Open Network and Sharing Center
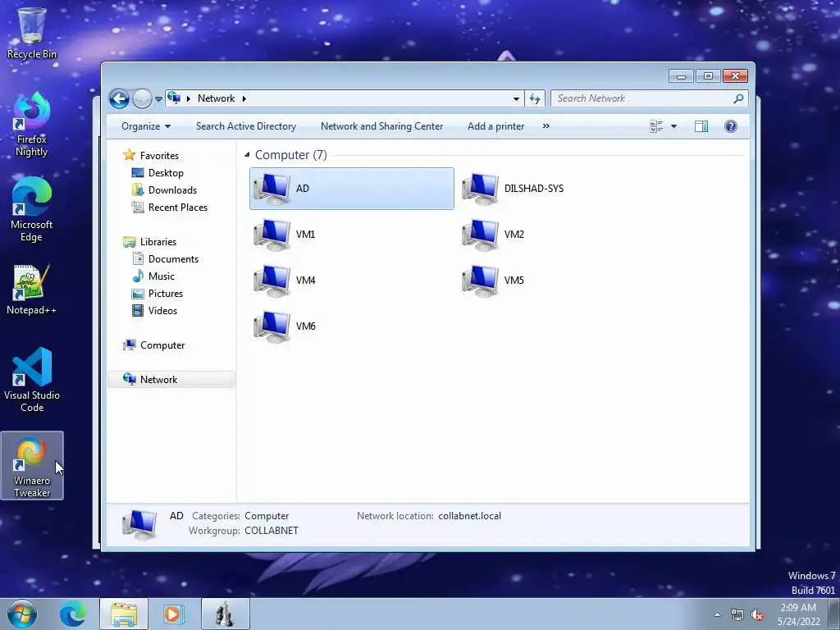Viewport: 840px width, 630px height. [x=382, y=126]
